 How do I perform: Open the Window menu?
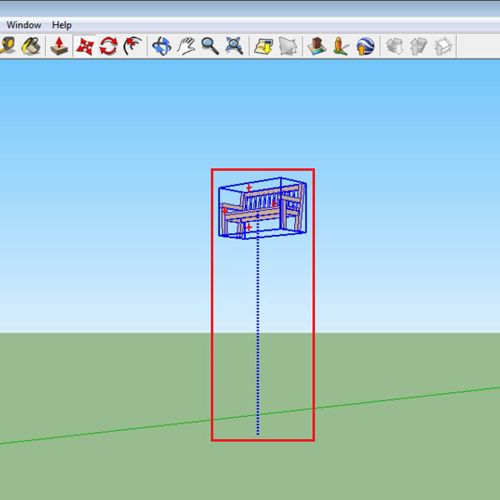tap(24, 25)
